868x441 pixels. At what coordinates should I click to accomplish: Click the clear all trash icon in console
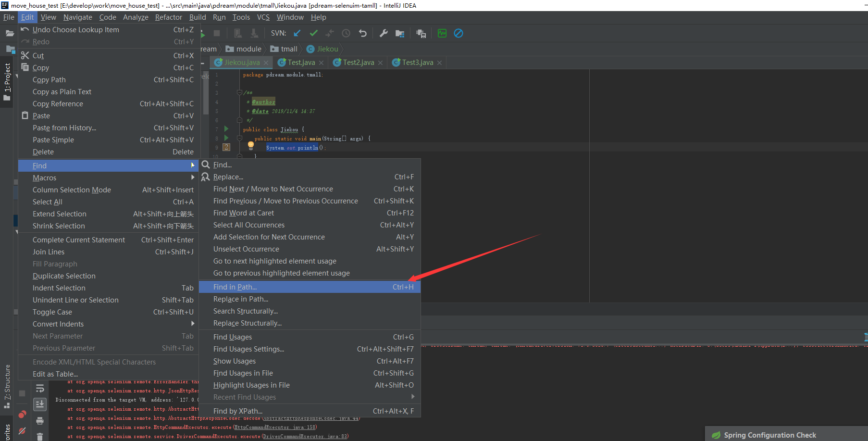[40, 436]
